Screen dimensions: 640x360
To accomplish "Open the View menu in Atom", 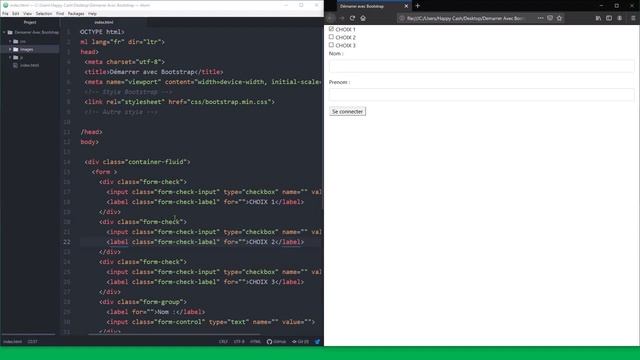I will pos(27,13).
